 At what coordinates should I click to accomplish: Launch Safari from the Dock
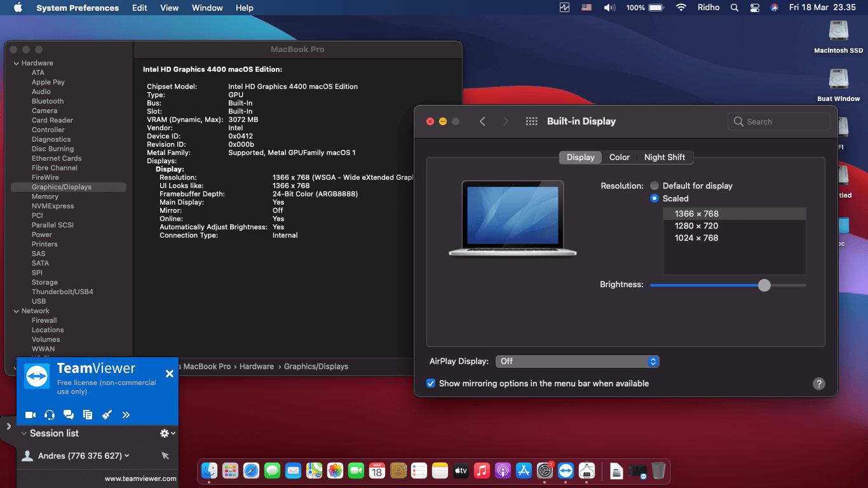(251, 471)
